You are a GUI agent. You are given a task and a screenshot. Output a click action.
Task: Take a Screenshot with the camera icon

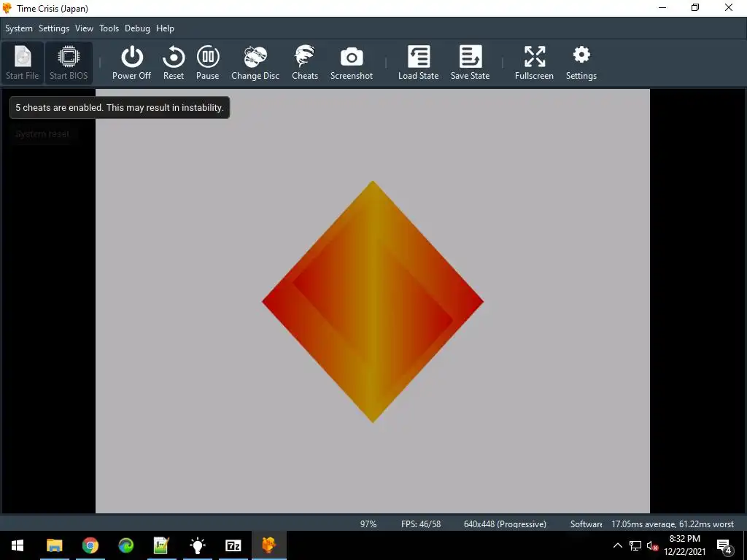click(352, 63)
